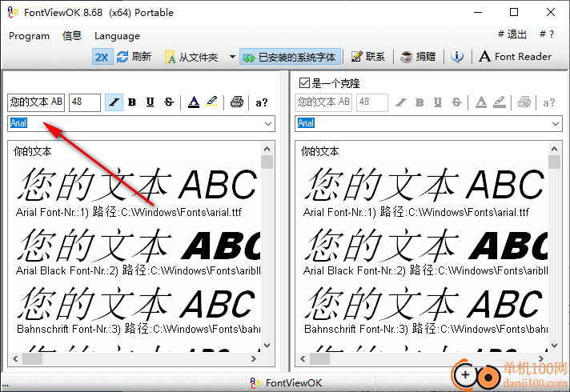Launch Font Reader from toolbar
Screen dimensions: 570x392
click(516, 57)
